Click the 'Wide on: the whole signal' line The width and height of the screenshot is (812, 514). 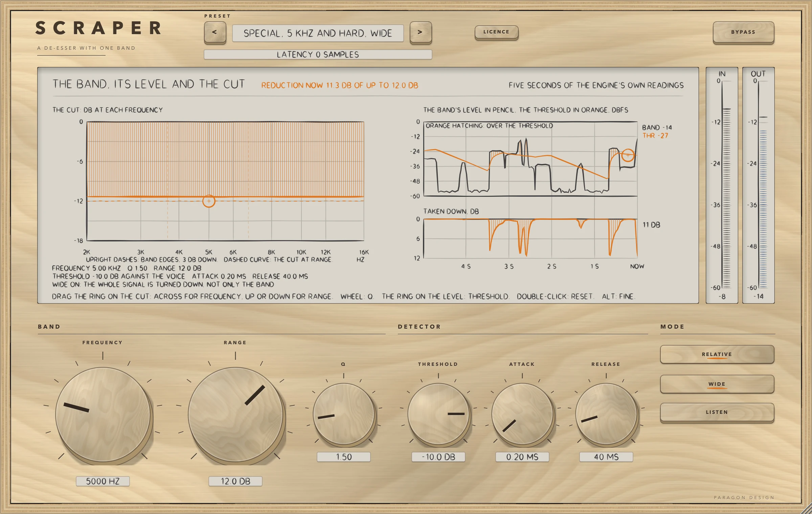pyautogui.click(x=163, y=284)
